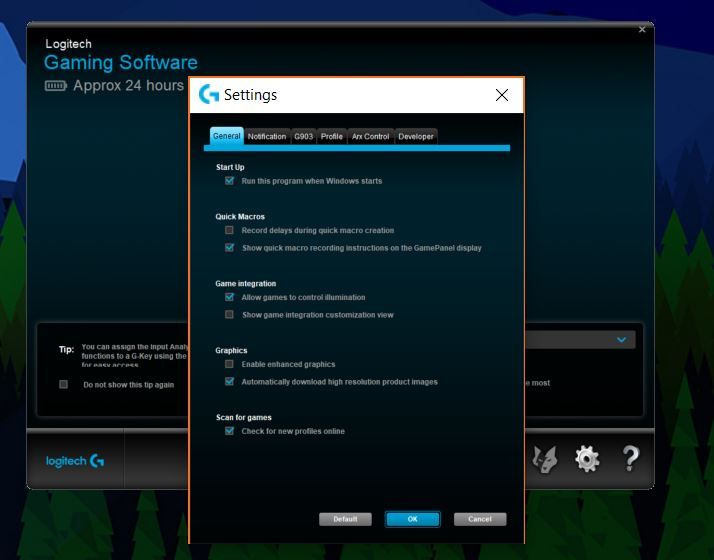Click the Scan for games heading

[244, 417]
